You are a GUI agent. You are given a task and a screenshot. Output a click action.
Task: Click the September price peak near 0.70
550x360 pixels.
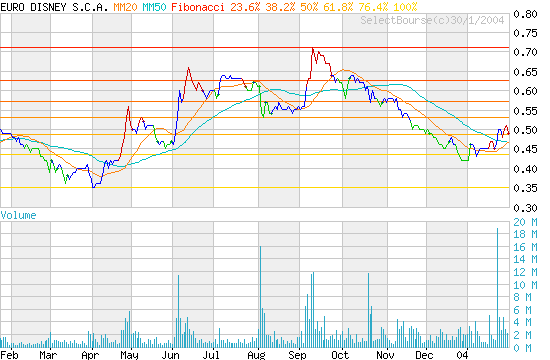point(313,49)
